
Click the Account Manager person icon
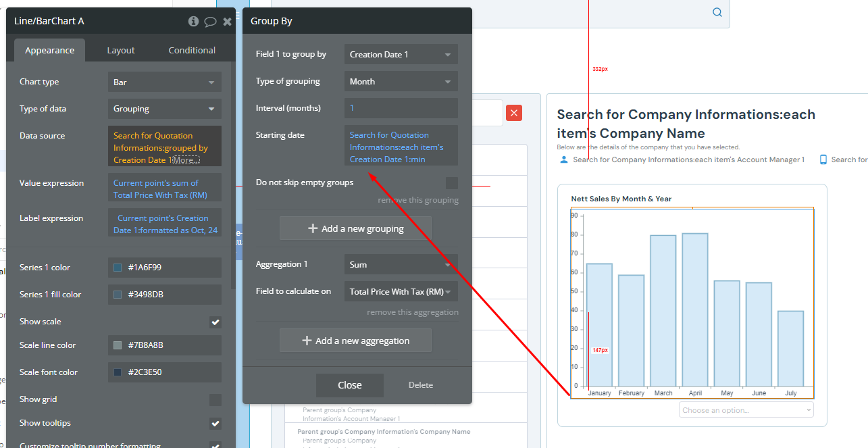point(564,159)
